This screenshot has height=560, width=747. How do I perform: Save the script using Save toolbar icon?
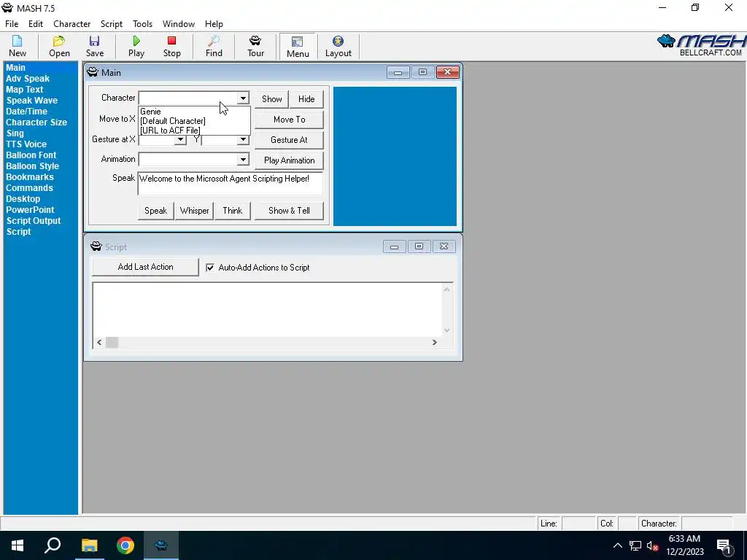pos(95,46)
